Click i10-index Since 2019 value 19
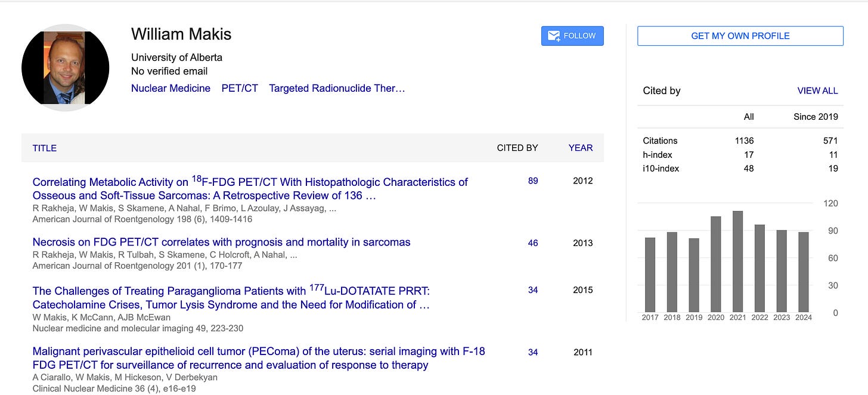 pos(833,168)
